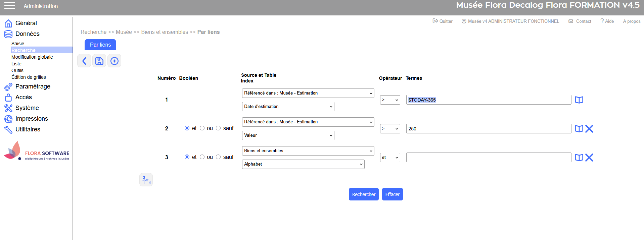Select 'Modification globale' in sidebar
The height and width of the screenshot is (240, 644).
[32, 57]
